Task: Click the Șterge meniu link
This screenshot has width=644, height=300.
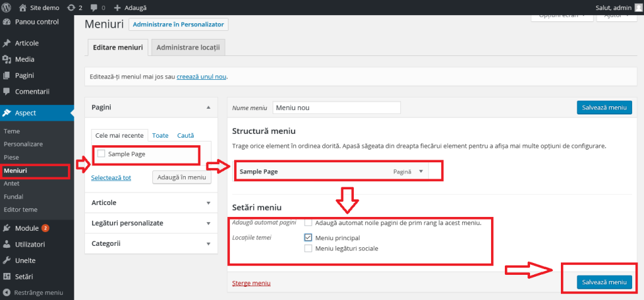Action: tap(251, 283)
